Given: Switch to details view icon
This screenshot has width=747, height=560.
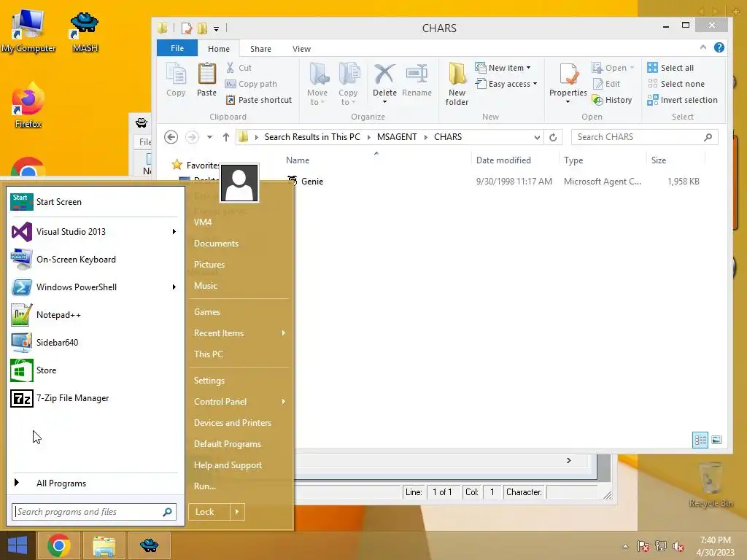Looking at the screenshot, I should coord(700,440).
